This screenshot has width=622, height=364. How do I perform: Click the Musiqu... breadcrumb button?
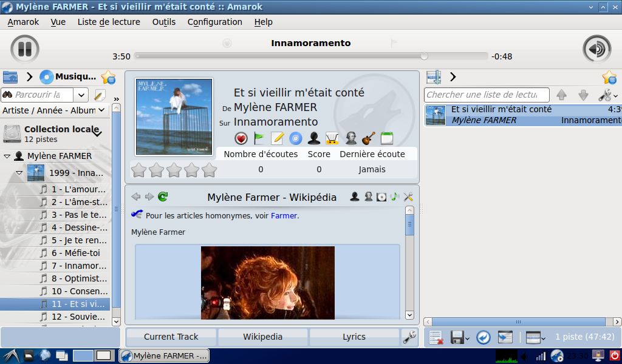(x=68, y=77)
